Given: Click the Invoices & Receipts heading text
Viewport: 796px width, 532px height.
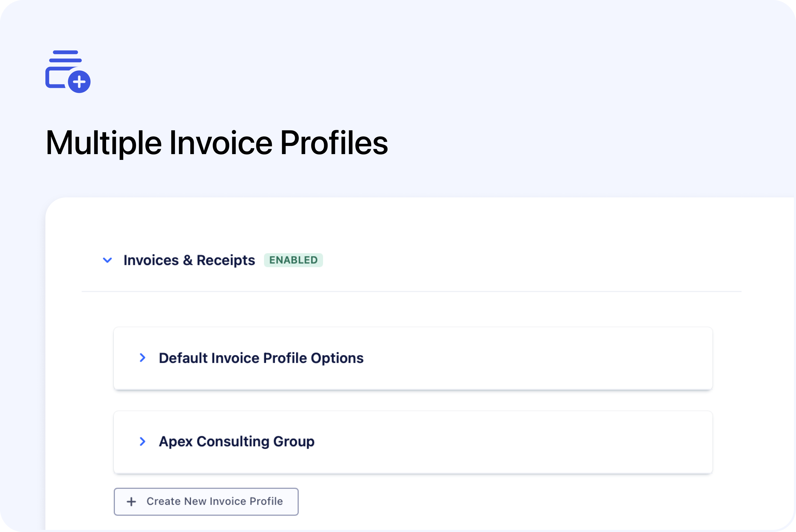Looking at the screenshot, I should pyautogui.click(x=189, y=260).
